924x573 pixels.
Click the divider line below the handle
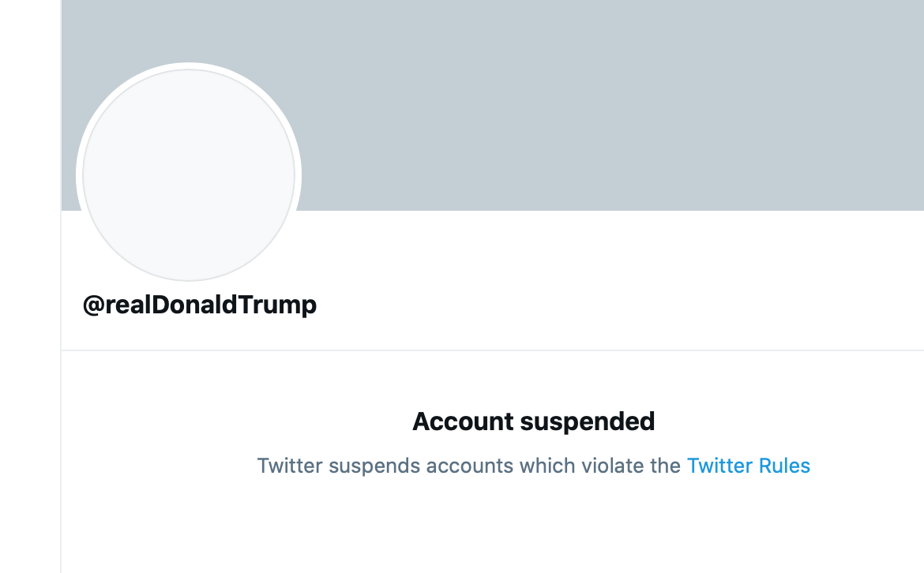click(490, 350)
